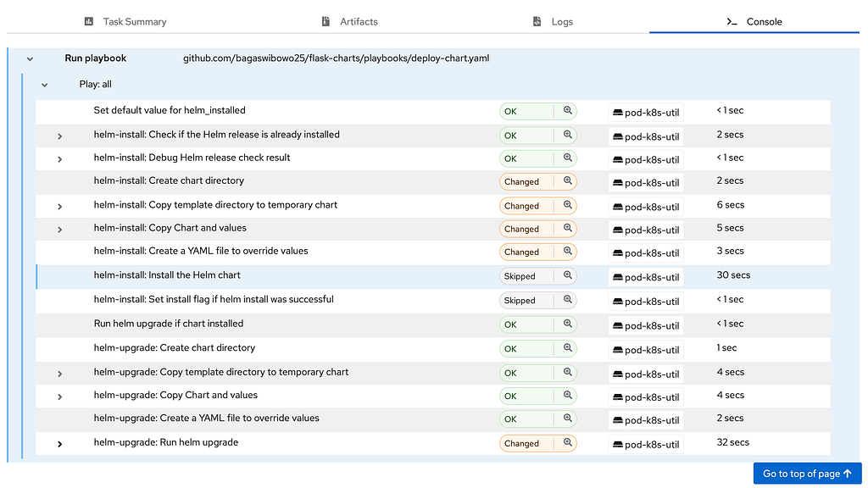Select the Console tab
The image size is (868, 488).
click(x=754, y=21)
